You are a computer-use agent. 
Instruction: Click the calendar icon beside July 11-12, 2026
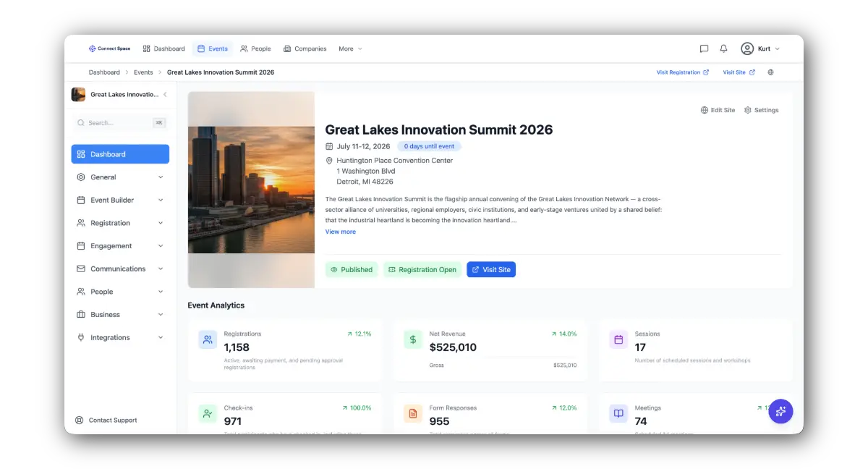pos(329,146)
